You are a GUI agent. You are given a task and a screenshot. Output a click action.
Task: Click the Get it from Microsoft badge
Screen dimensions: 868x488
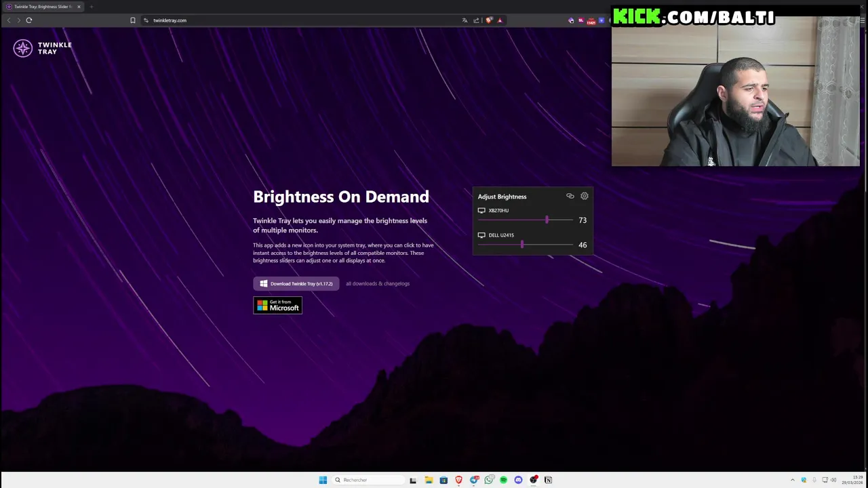(277, 306)
